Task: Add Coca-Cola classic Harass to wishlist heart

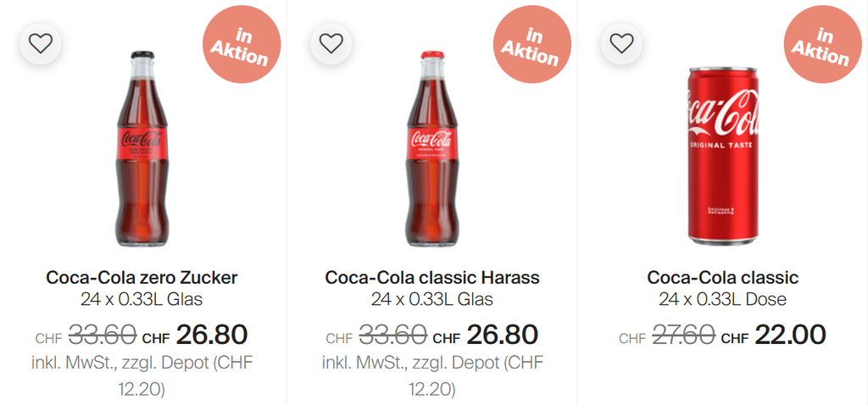Action: pos(331,43)
